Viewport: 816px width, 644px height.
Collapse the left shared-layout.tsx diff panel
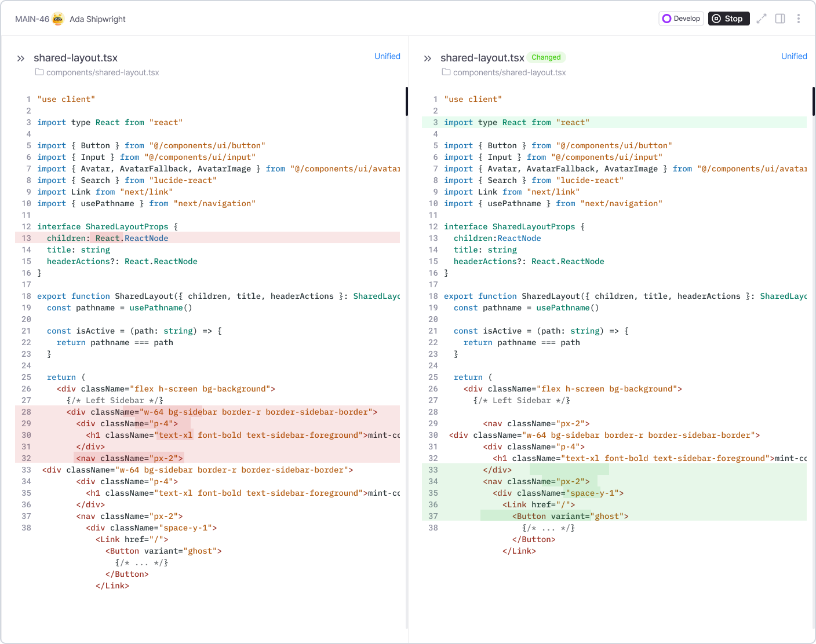pyautogui.click(x=21, y=58)
